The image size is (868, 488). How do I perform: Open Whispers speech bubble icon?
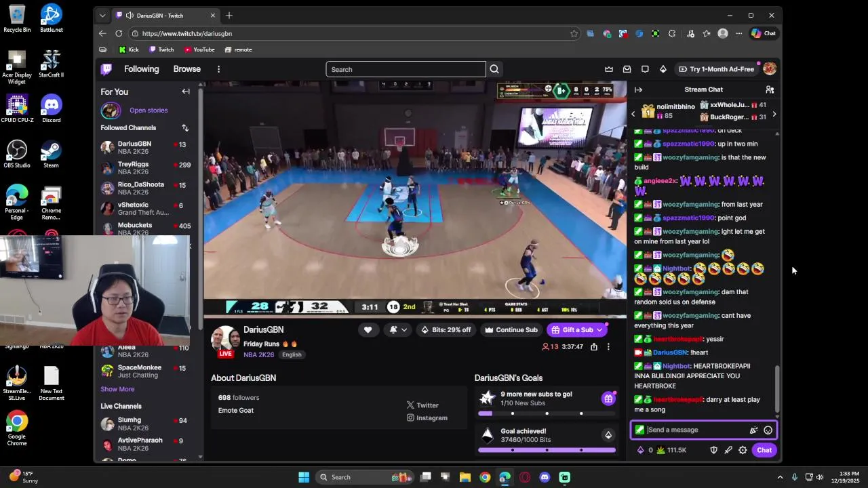point(645,69)
